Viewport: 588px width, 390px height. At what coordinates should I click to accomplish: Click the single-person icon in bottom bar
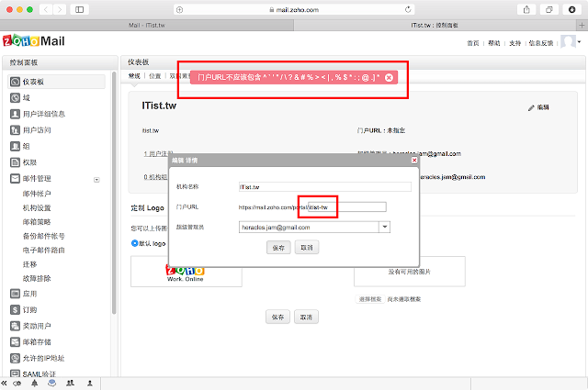point(90,383)
